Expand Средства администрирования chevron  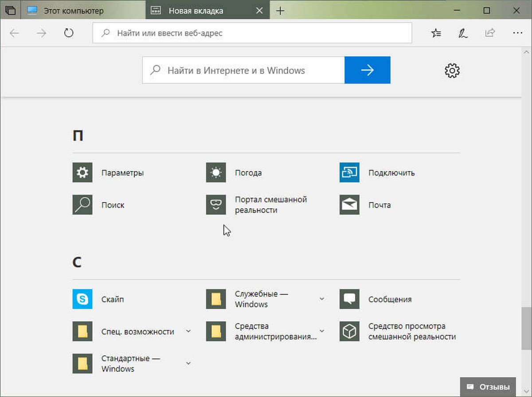pos(322,331)
